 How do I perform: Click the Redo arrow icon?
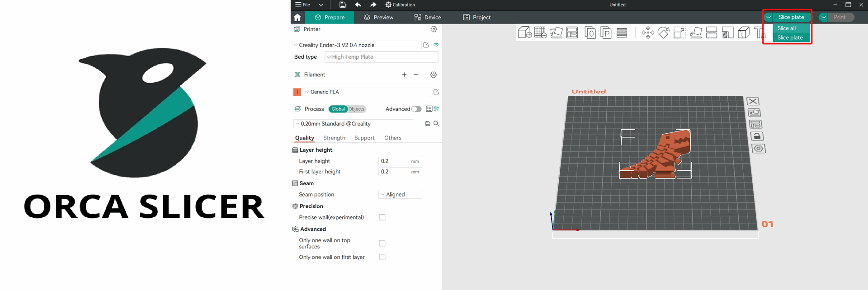pyautogui.click(x=373, y=5)
